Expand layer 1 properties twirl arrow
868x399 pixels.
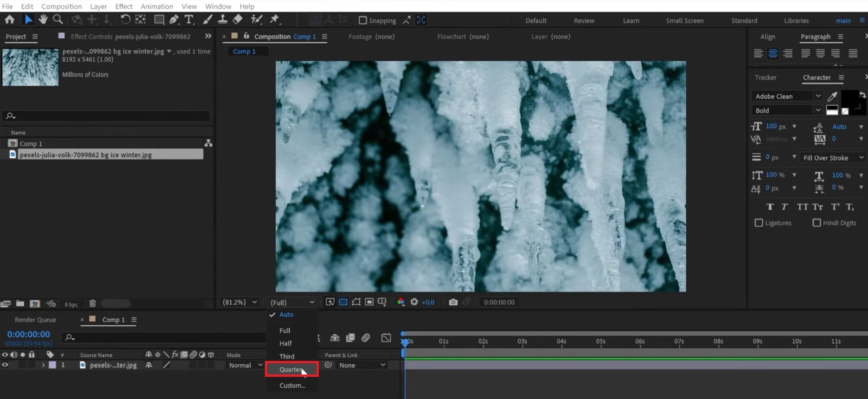43,365
